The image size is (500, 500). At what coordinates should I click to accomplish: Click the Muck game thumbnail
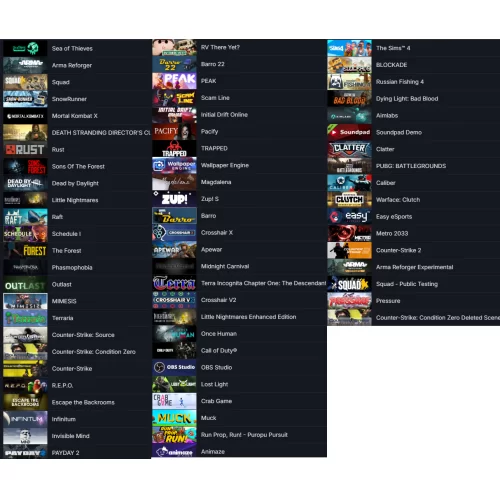[174, 418]
